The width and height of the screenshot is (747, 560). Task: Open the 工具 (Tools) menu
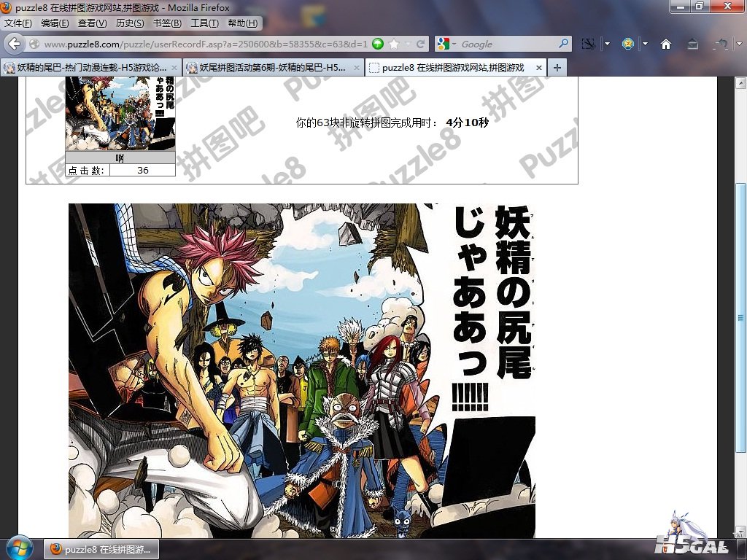(204, 23)
